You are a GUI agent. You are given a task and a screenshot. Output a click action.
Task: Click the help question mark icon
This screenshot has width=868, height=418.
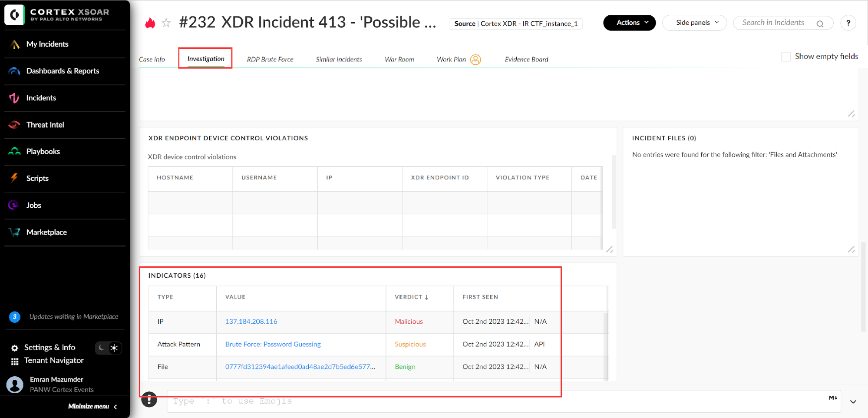pyautogui.click(x=848, y=23)
